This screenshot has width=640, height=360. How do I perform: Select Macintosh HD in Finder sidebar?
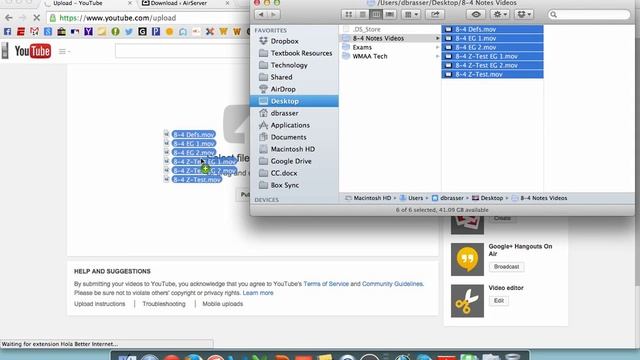click(x=293, y=149)
